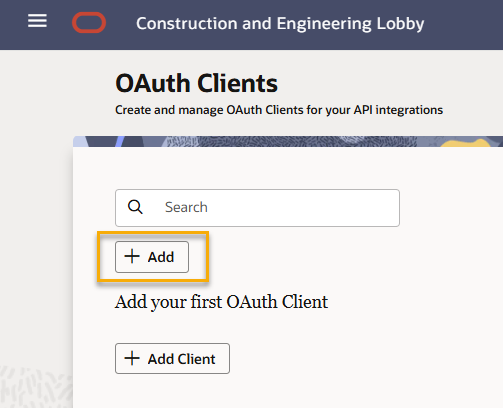Screen dimensions: 503x408
Task: Click the plus icon beside Add Client
Action: tap(132, 358)
